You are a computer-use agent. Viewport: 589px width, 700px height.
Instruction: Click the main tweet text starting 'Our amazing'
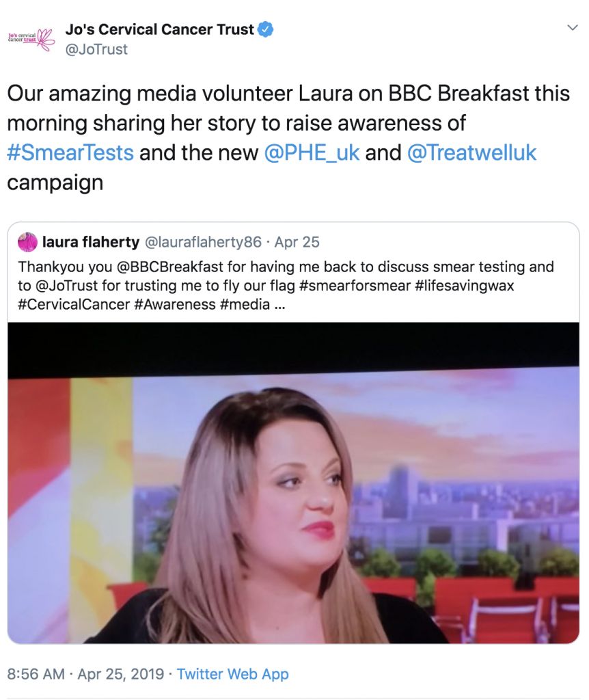288,137
